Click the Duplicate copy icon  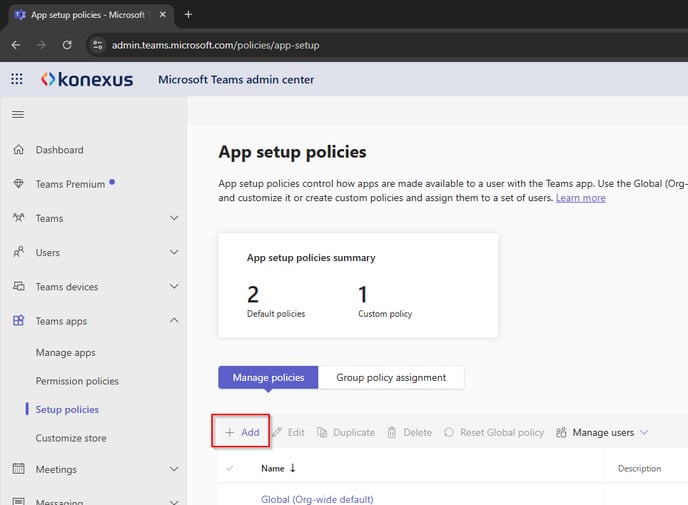(x=322, y=432)
